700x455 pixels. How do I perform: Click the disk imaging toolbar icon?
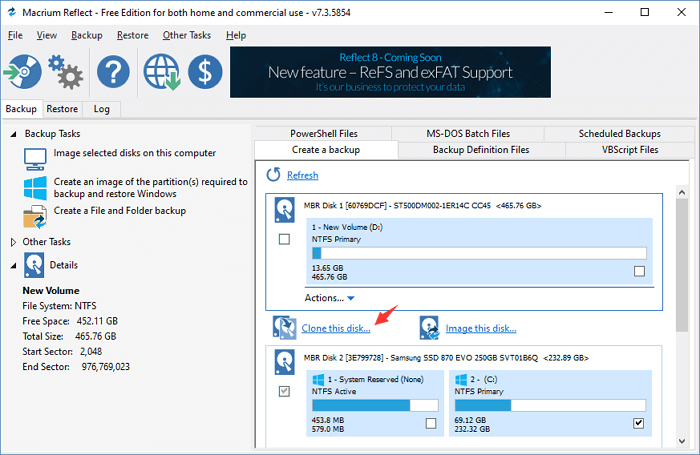(22, 72)
